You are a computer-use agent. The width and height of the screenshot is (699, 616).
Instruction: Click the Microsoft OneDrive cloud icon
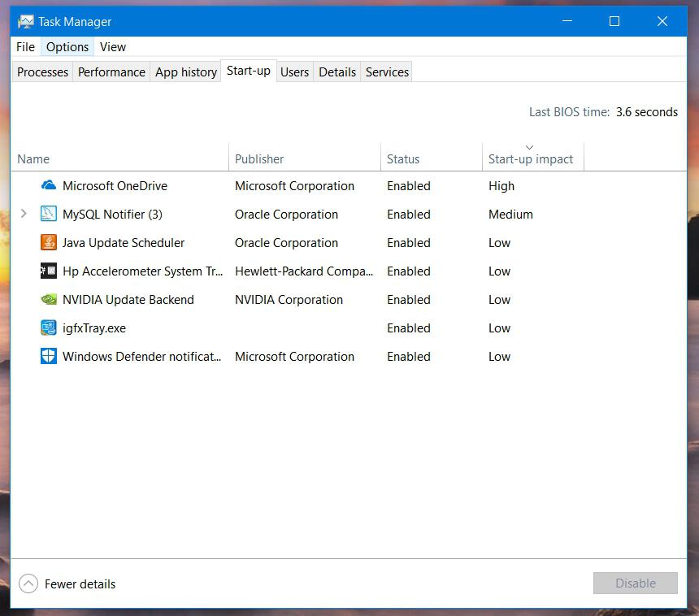(49, 185)
